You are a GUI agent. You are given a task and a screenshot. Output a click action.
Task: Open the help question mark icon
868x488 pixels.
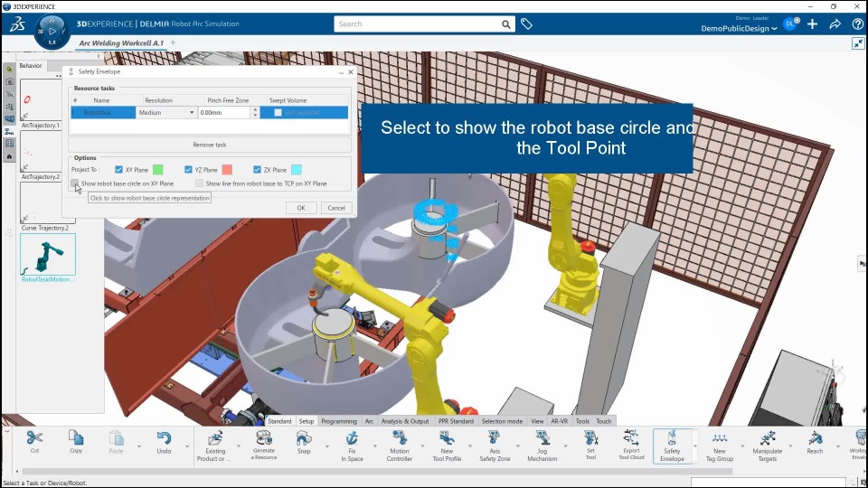(x=857, y=23)
